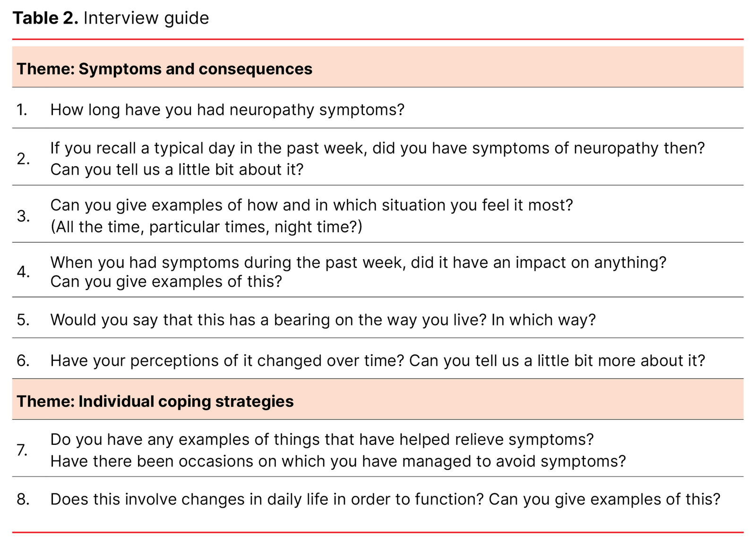756x543 pixels.
Task: Click 'Do you have any examples of things that have helped'
Action: point(321,440)
